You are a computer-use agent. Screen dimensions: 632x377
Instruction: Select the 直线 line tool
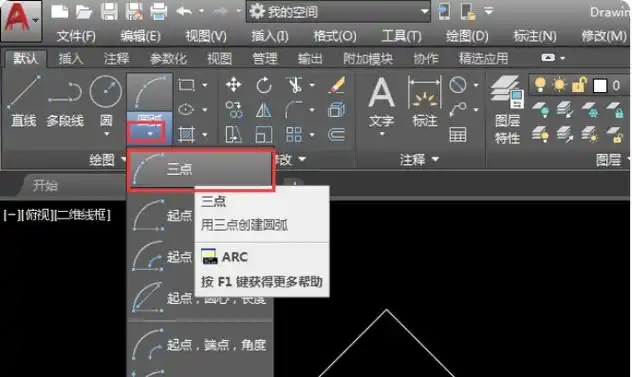[x=24, y=101]
